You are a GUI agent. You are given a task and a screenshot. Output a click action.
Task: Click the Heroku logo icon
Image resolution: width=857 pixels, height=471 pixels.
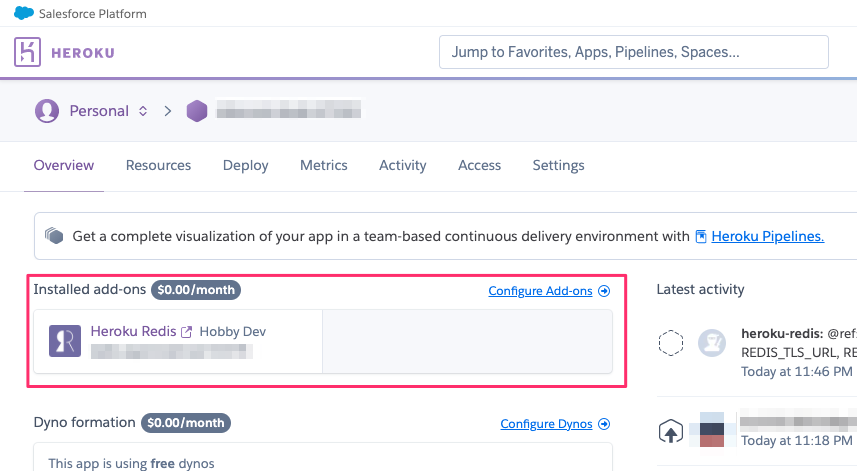pos(27,52)
